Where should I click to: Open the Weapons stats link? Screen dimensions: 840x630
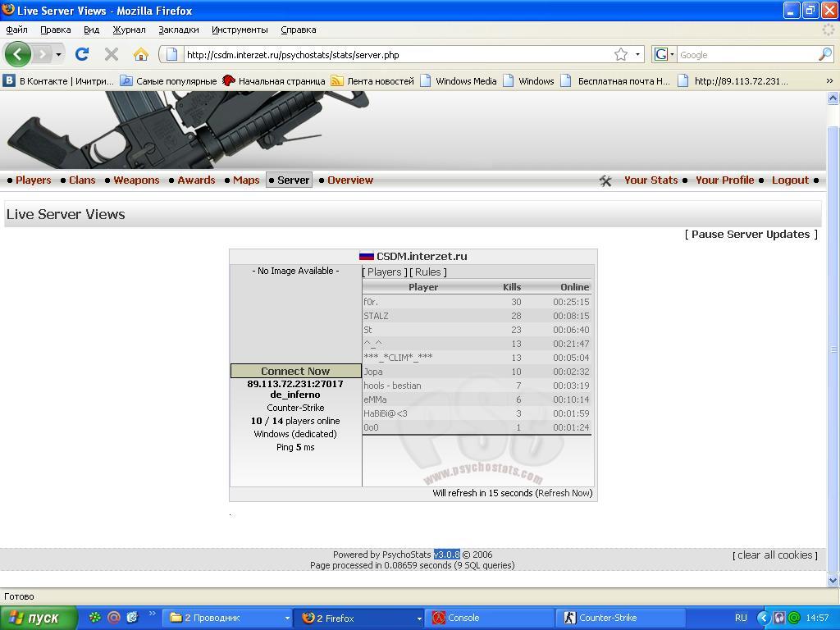click(136, 180)
